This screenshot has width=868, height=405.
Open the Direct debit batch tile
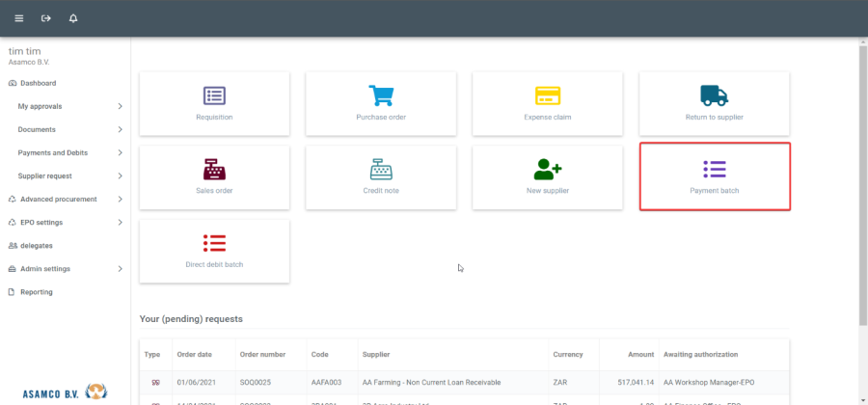(x=214, y=251)
